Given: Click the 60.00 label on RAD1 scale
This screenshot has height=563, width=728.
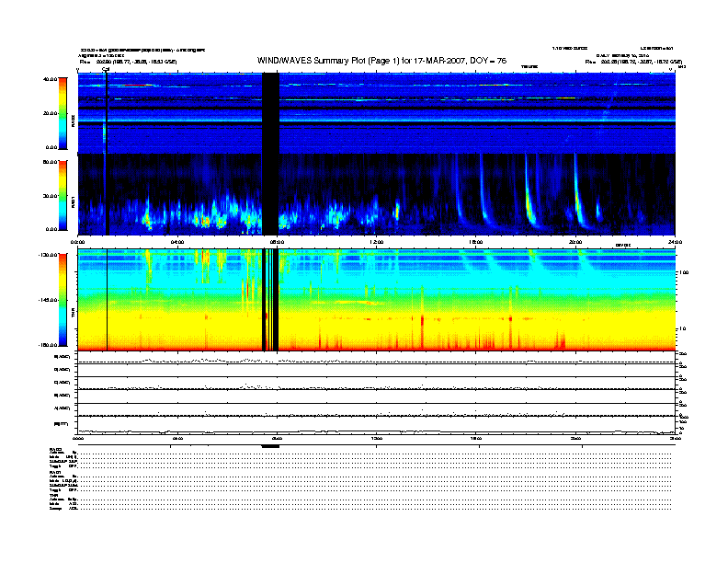Looking at the screenshot, I should point(50,162).
